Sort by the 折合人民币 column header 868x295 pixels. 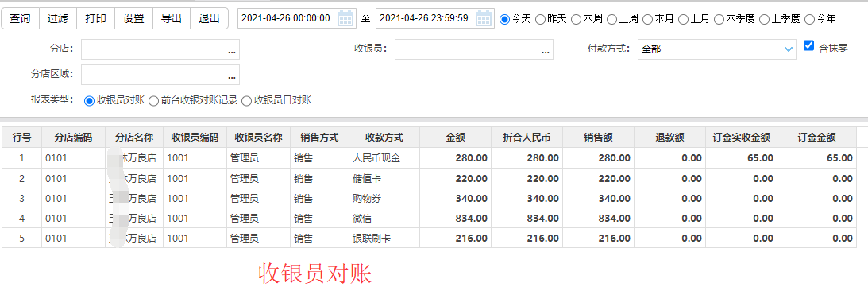point(527,137)
